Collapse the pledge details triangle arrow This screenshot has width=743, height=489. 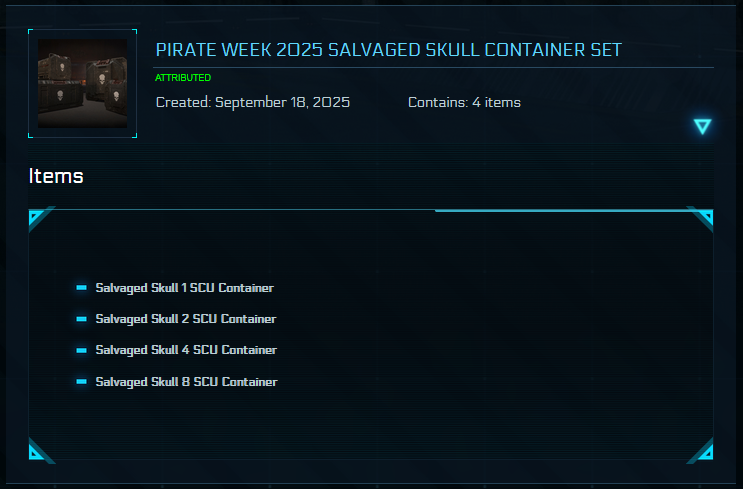[702, 126]
